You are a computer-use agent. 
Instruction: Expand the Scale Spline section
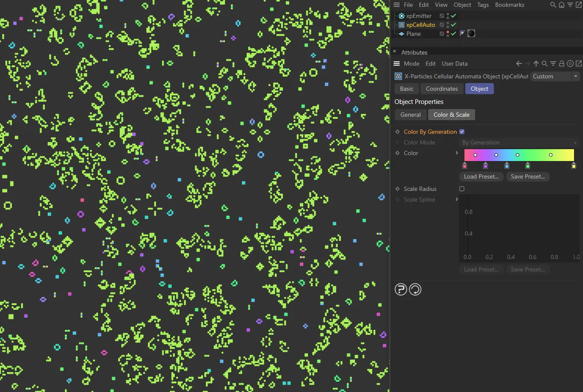click(x=456, y=199)
